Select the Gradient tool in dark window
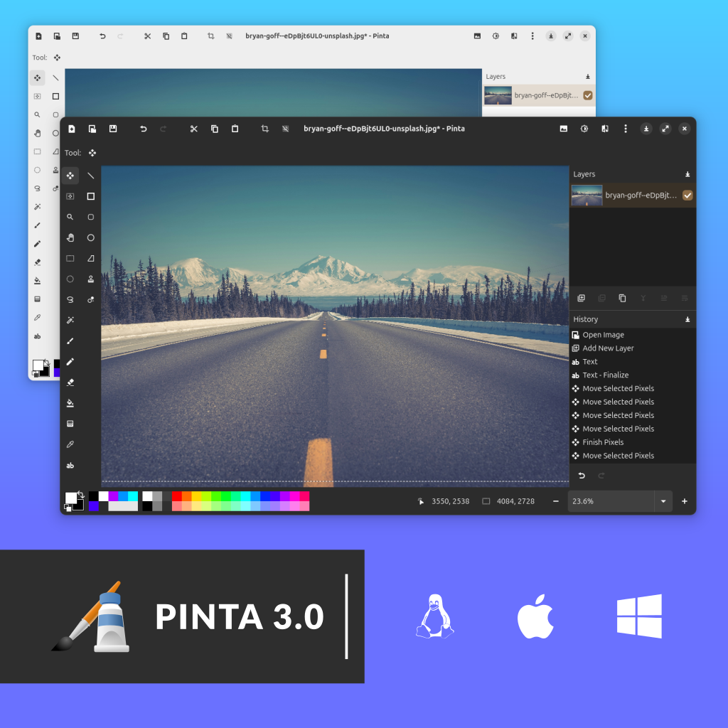This screenshot has width=728, height=728. pos(70,424)
